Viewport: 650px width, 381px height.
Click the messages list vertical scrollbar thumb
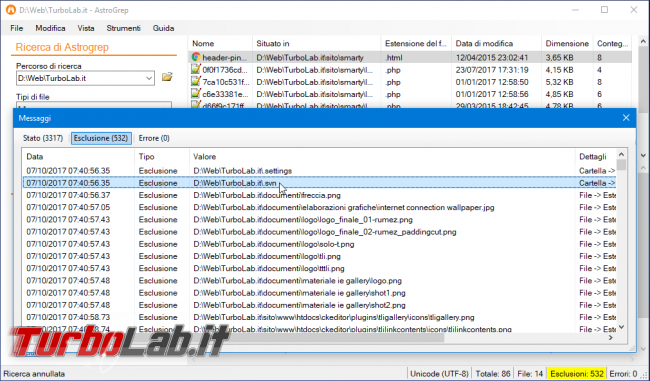click(x=621, y=165)
